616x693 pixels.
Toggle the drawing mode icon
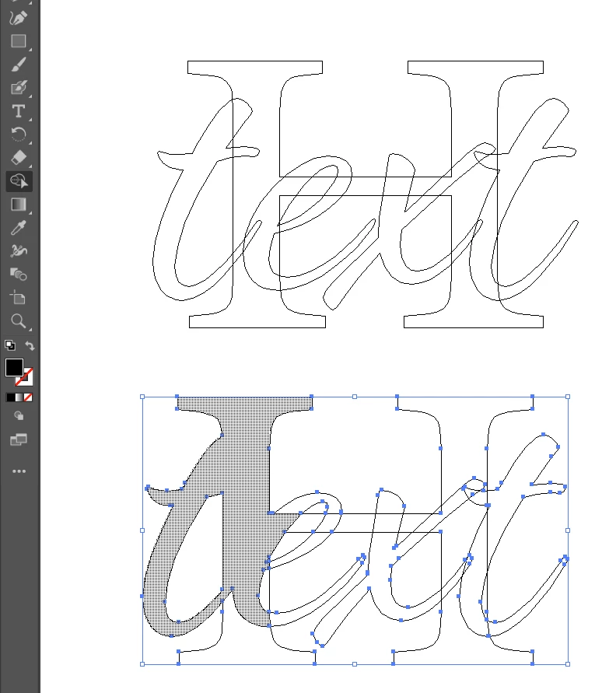(19, 416)
